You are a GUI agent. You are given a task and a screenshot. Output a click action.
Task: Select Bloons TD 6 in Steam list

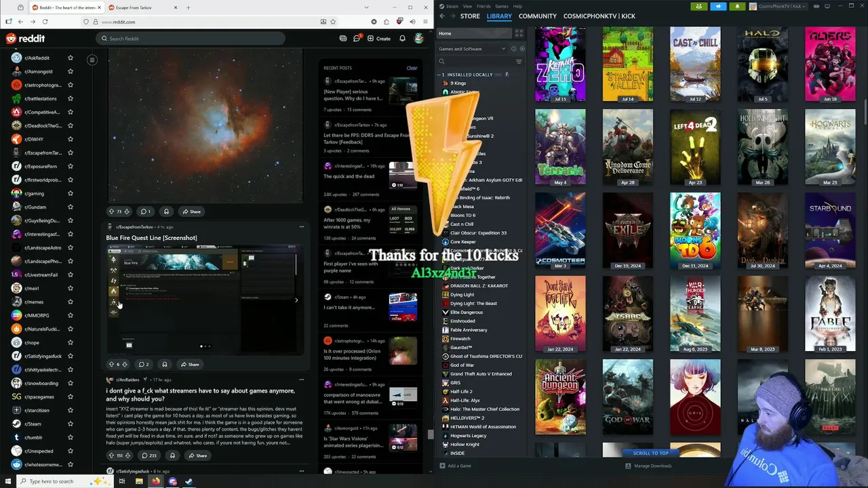(x=462, y=216)
